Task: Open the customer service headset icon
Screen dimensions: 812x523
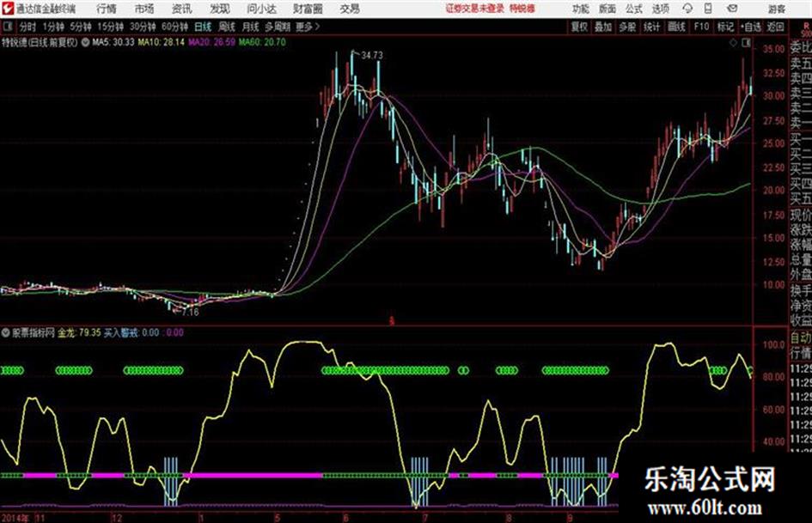Action: tap(687, 9)
